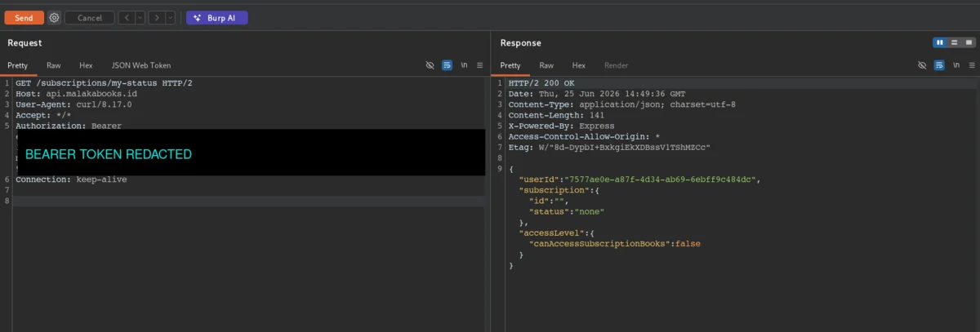
Task: Toggle line wrap icon in Request panel
Action: point(448,65)
